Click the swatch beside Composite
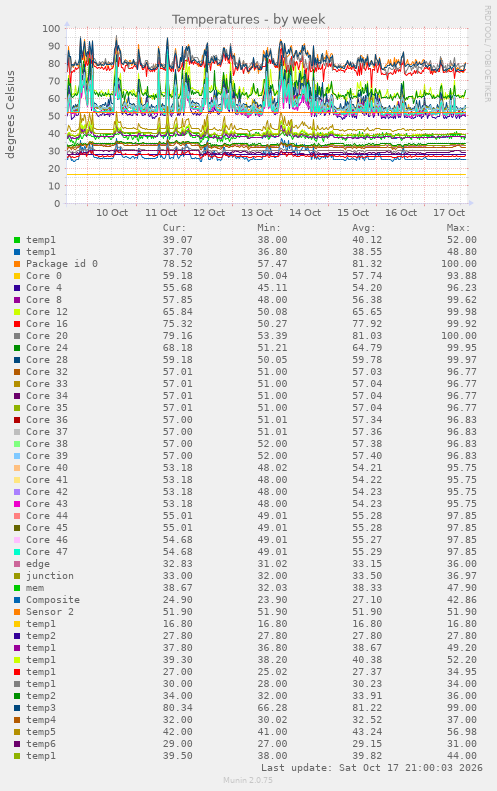The width and height of the screenshot is (497, 791). [x=17, y=600]
